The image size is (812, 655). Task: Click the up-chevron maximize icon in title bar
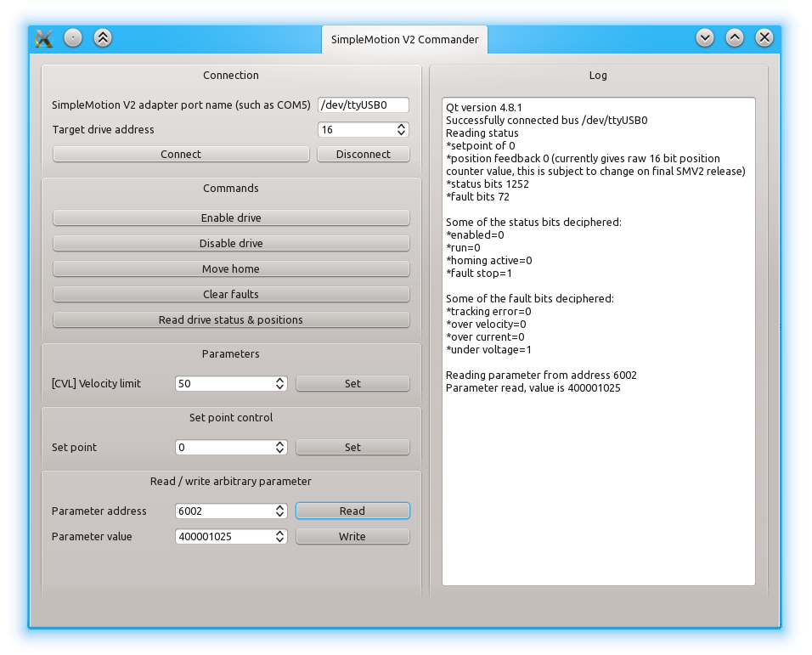[x=735, y=37]
